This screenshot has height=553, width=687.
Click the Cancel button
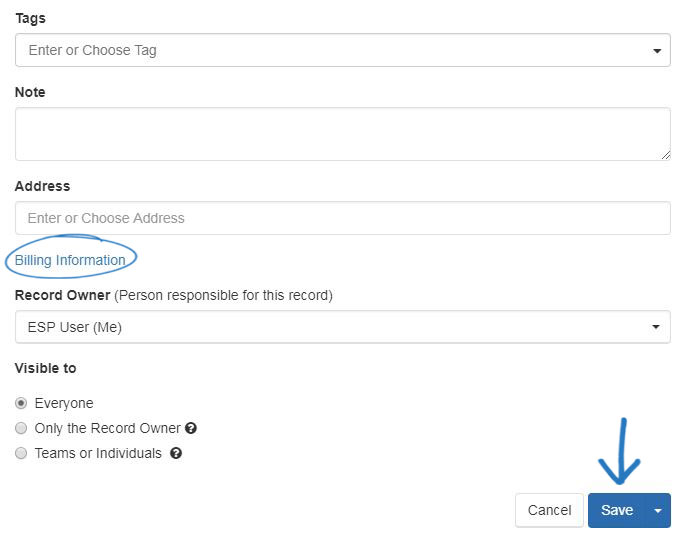click(549, 510)
